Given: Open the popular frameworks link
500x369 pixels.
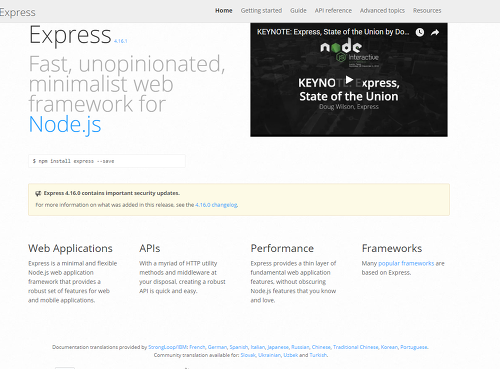Looking at the screenshot, I should point(406,263).
